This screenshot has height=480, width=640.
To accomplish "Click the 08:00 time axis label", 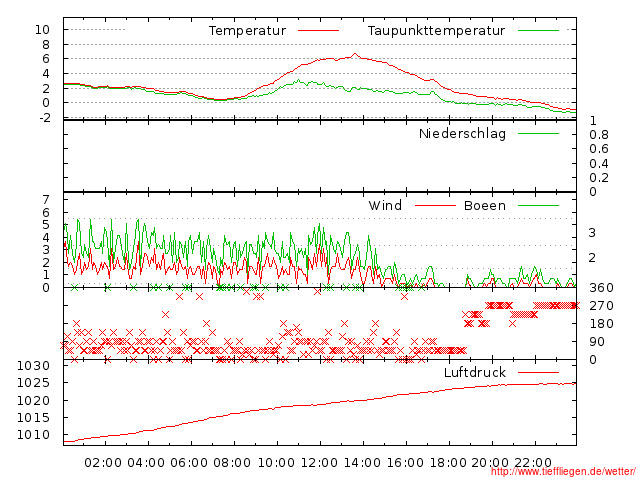I will pyautogui.click(x=232, y=463).
